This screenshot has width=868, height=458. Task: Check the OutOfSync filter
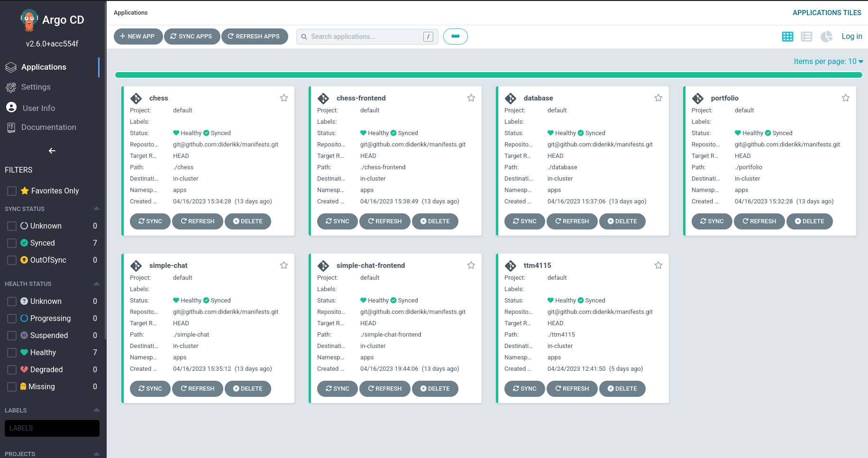[12, 260]
